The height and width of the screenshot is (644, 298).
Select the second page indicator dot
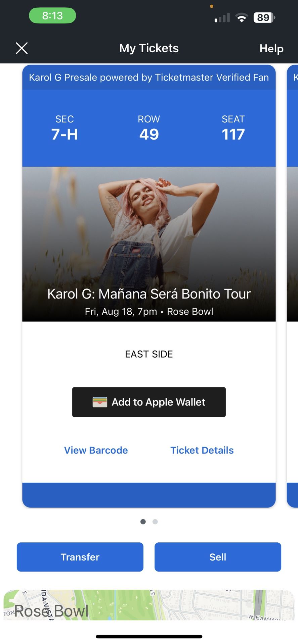coord(155,522)
